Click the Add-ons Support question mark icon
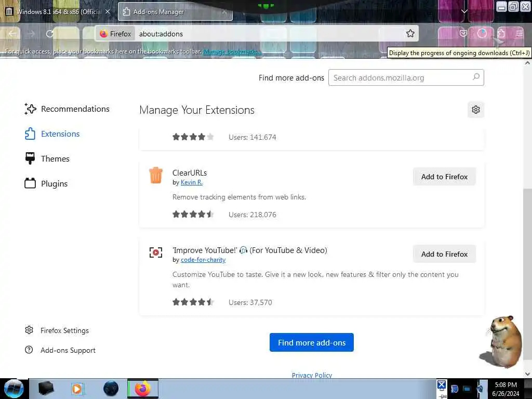The width and height of the screenshot is (532, 399). tap(29, 350)
